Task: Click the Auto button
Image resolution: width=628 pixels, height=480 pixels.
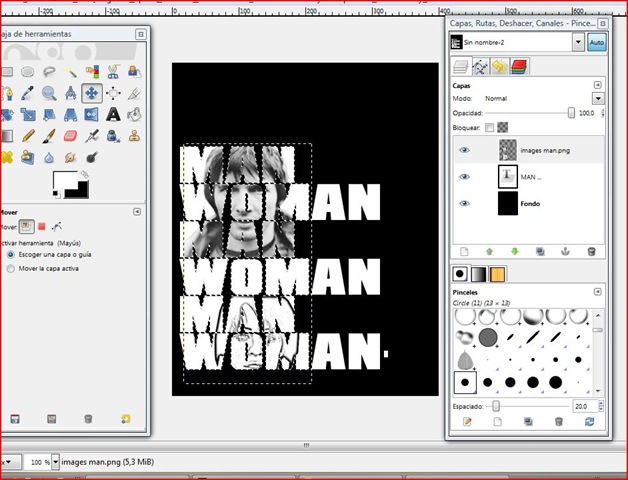Action: pos(597,42)
